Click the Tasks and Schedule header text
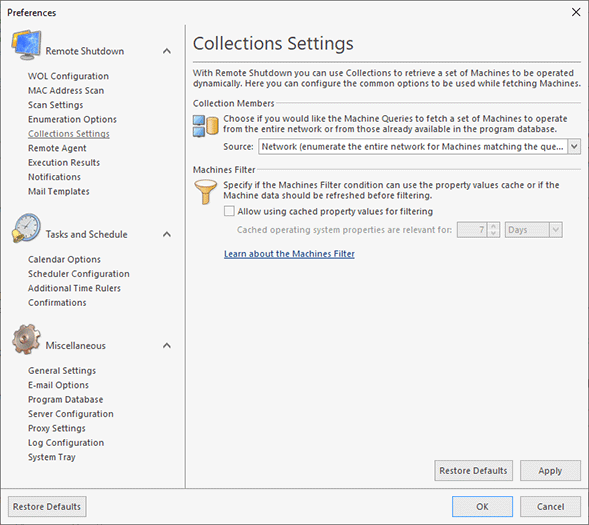 [86, 234]
